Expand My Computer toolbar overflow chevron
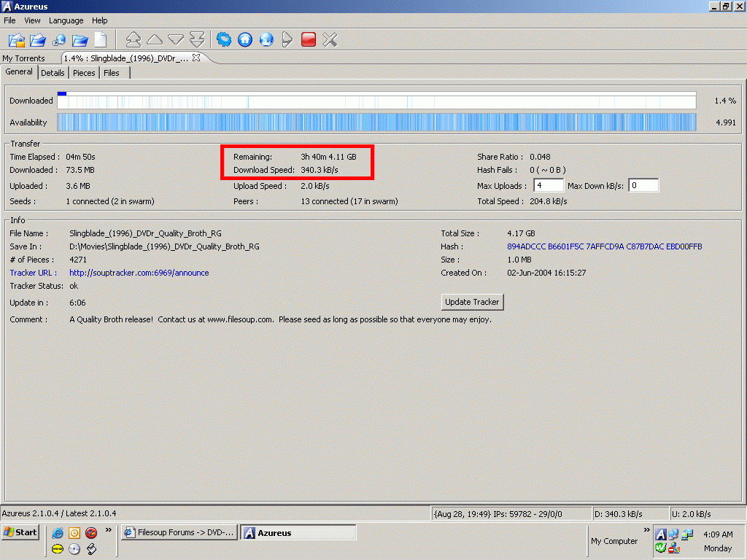The image size is (747, 560). pos(646,529)
